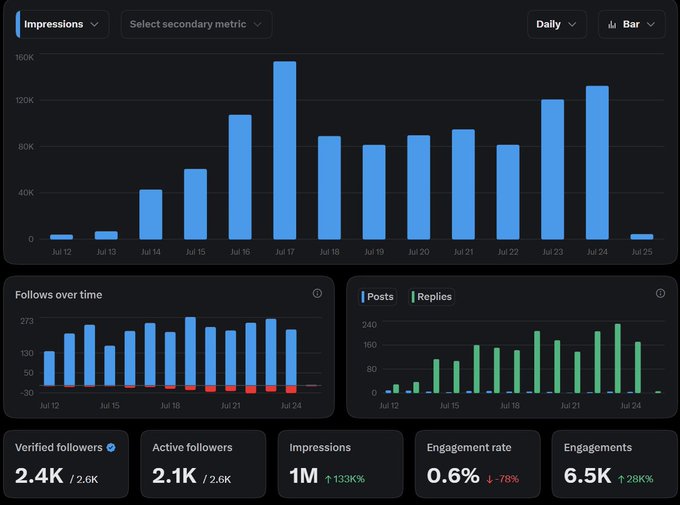Click the 160K axis label
The height and width of the screenshot is (505, 680).
click(24, 57)
